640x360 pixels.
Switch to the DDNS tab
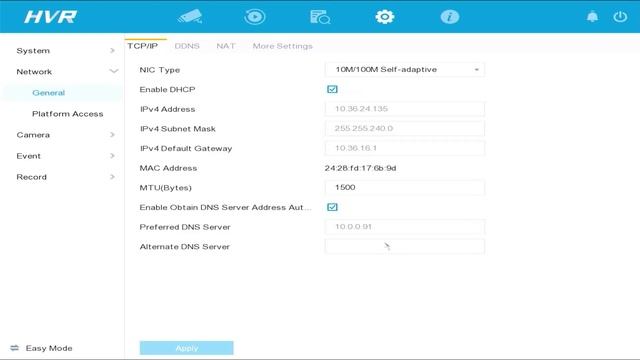coord(187,46)
